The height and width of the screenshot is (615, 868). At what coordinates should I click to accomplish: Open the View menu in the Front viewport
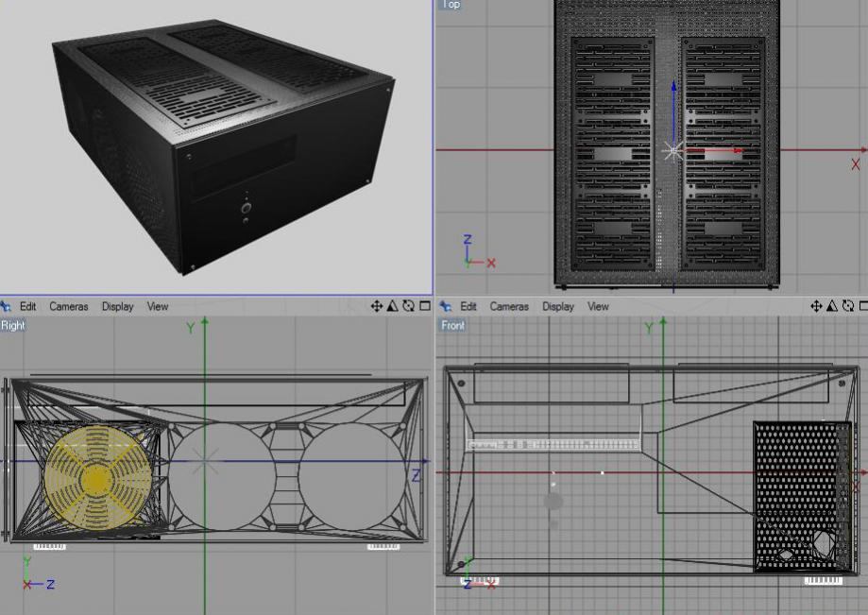click(x=598, y=306)
